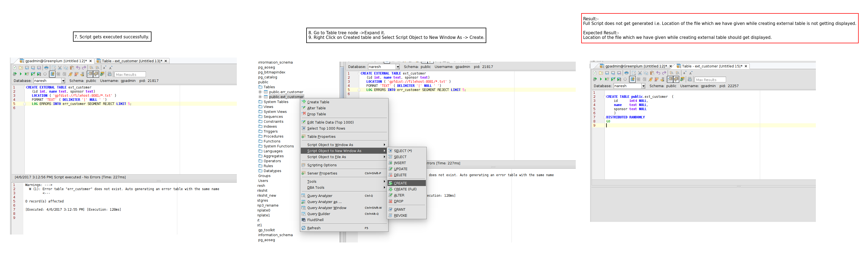This screenshot has width=868, height=263.
Task: Open Query Builder from context menu
Action: pos(344,214)
